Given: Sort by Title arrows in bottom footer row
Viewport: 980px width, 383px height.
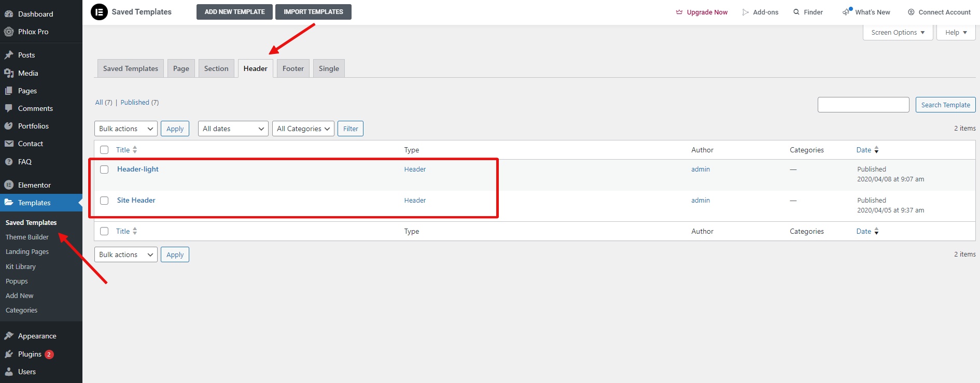Looking at the screenshot, I should [x=135, y=231].
